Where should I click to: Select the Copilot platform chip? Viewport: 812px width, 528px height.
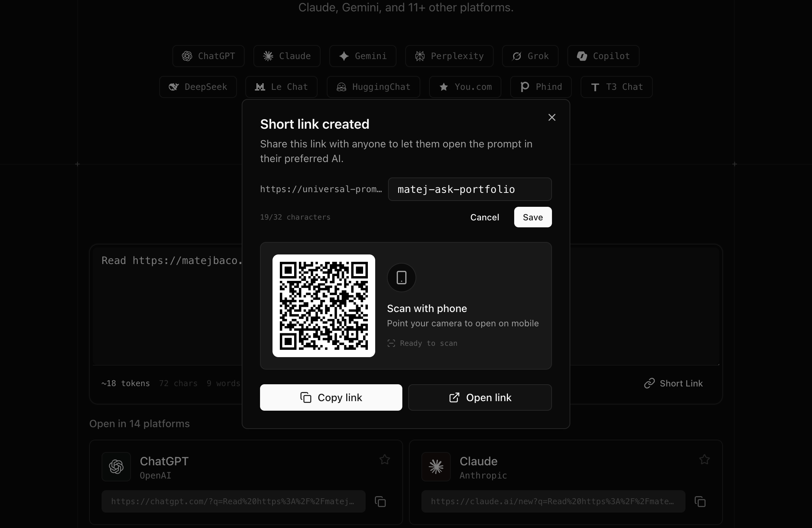tap(603, 56)
